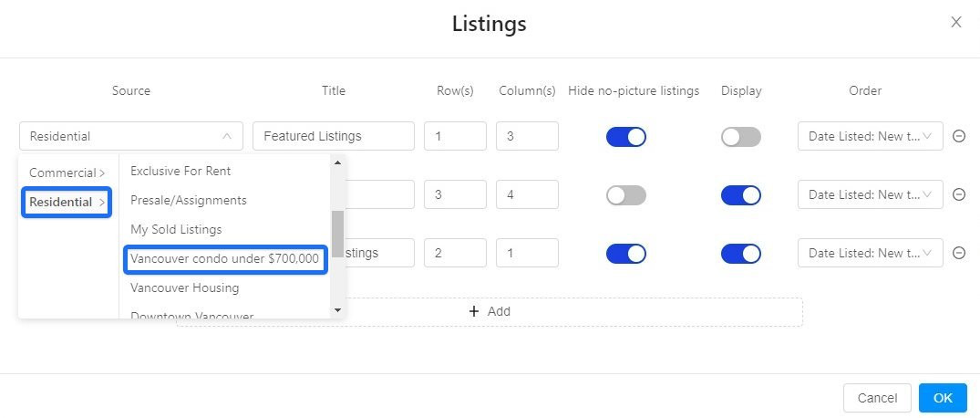Pick Presale/Assignments from source list
Viewport: 980px width, 418px height.
point(189,200)
